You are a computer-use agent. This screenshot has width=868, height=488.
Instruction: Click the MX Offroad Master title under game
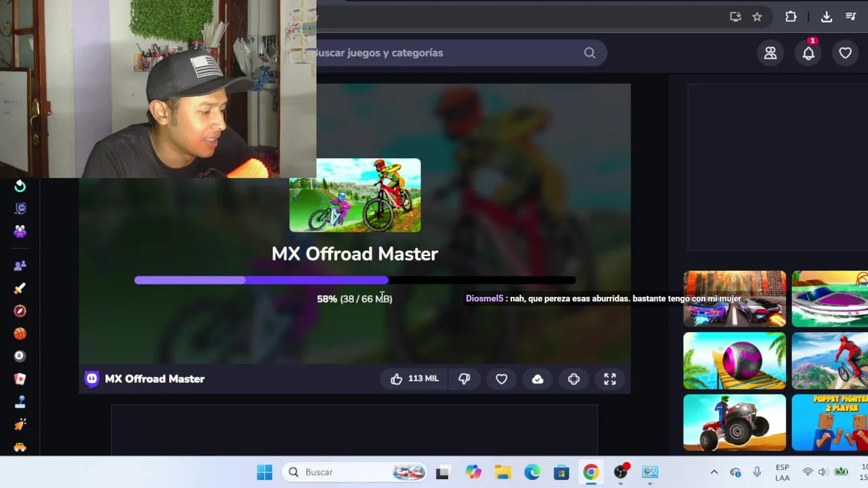point(155,379)
